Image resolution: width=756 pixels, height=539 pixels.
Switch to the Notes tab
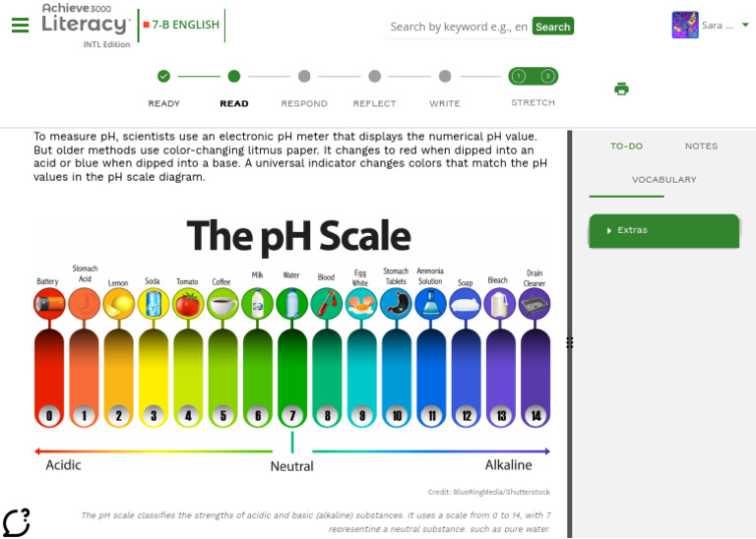pos(701,147)
